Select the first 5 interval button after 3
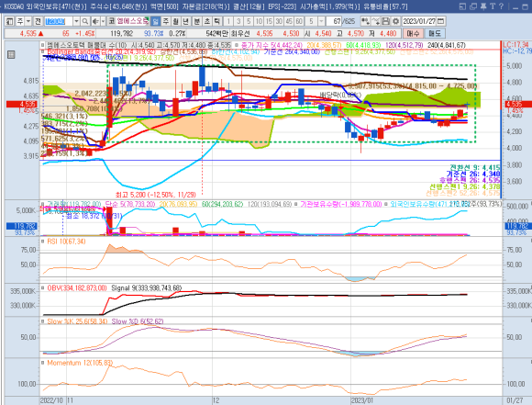The width and height of the screenshot is (532, 405). (249, 21)
